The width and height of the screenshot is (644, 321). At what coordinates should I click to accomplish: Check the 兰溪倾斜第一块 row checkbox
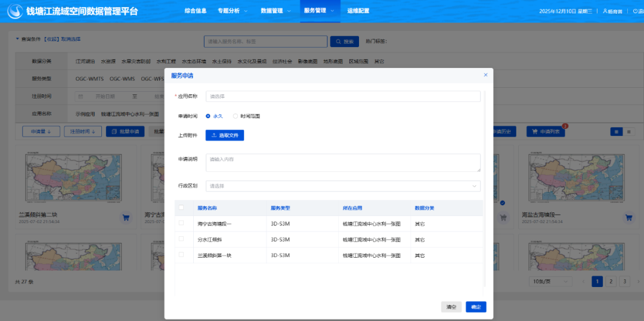coord(181,255)
